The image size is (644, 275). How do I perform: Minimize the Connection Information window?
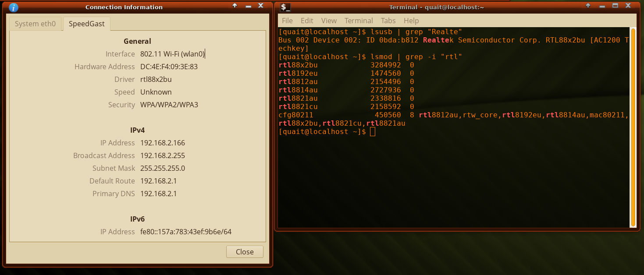click(248, 6)
